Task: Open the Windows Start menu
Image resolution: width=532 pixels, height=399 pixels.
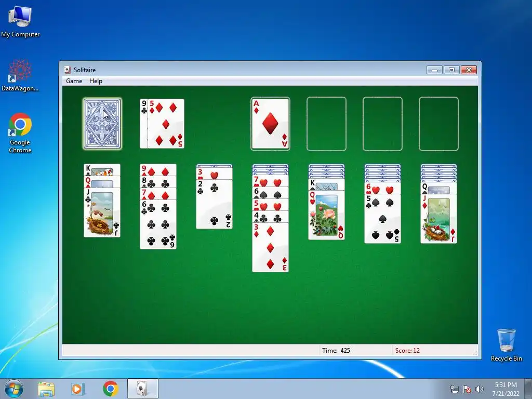Action: pos(14,389)
